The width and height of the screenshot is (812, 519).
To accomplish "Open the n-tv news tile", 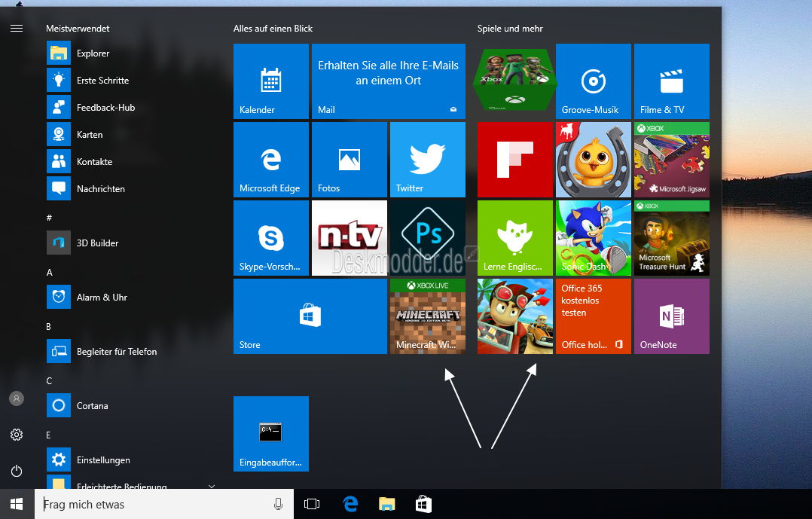I will point(349,238).
